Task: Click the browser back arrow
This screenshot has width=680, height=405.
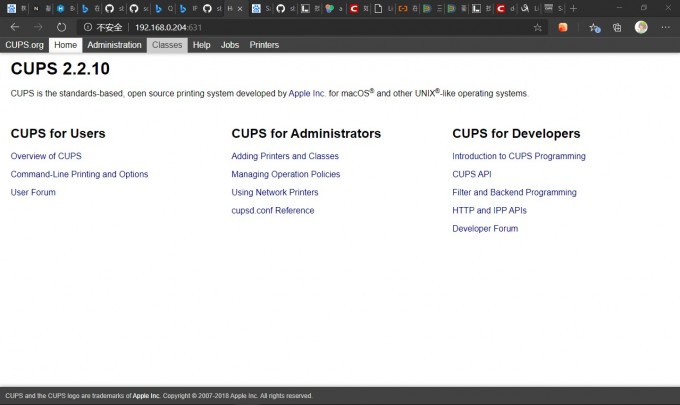Action: click(x=14, y=27)
